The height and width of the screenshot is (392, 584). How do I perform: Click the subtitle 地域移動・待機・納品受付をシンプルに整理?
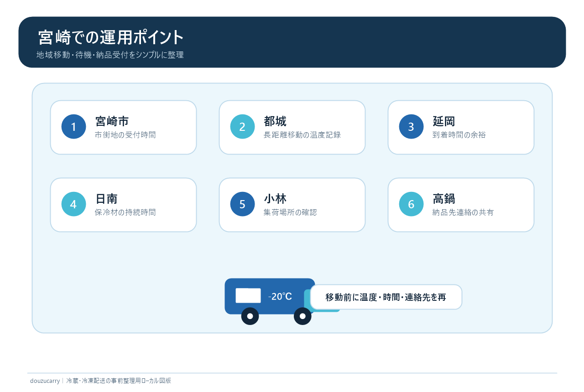(110, 55)
